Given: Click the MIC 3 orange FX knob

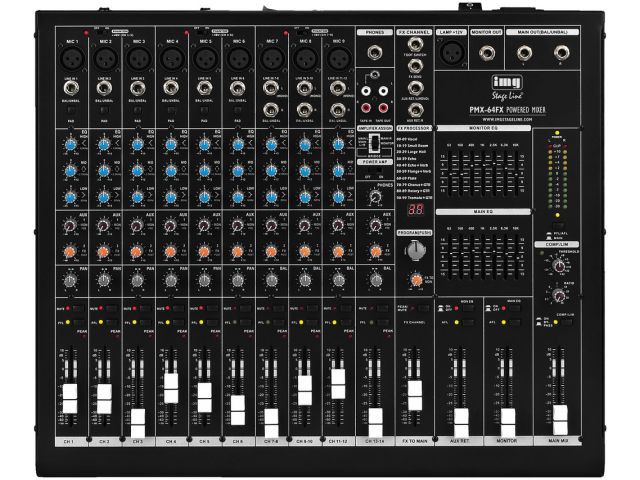Looking at the screenshot, I should (137, 251).
